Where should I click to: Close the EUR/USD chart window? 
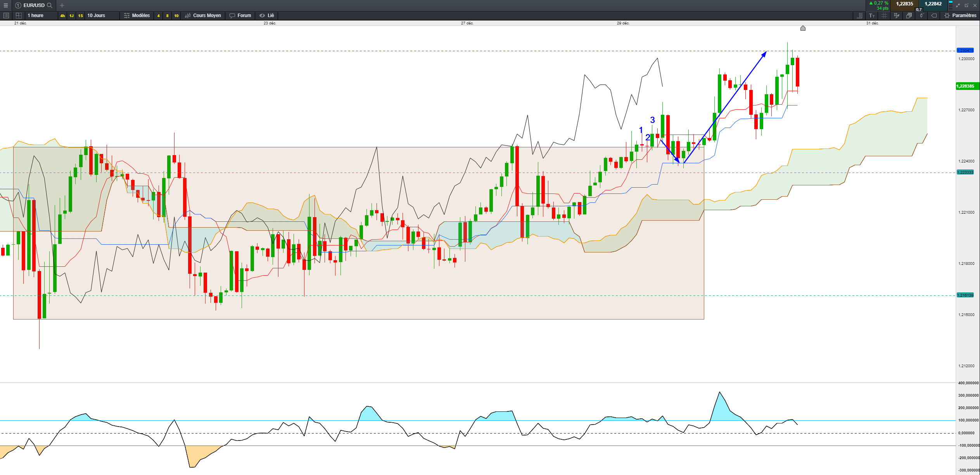975,5
